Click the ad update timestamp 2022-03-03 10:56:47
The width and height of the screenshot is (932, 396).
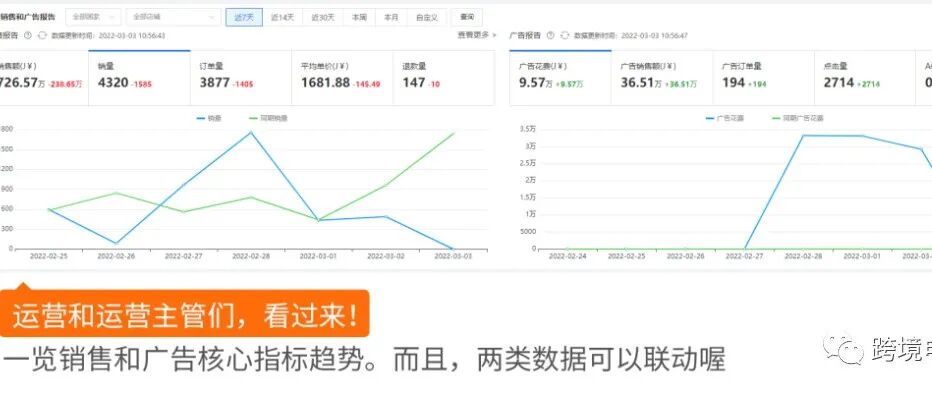coord(654,36)
